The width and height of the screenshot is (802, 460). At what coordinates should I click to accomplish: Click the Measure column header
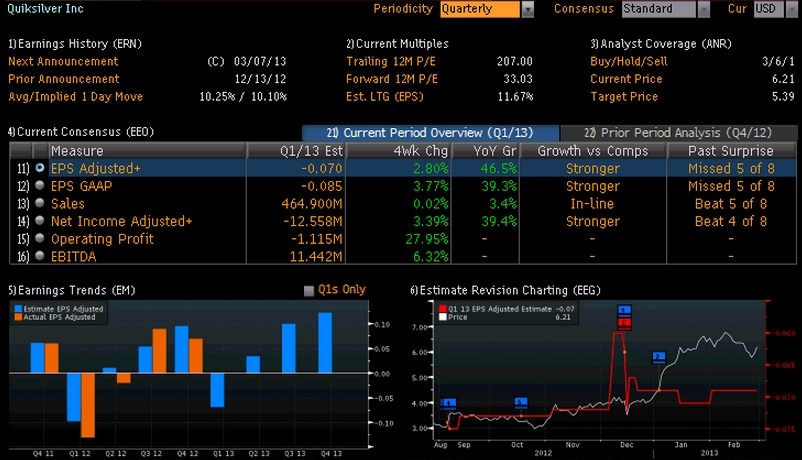point(147,151)
